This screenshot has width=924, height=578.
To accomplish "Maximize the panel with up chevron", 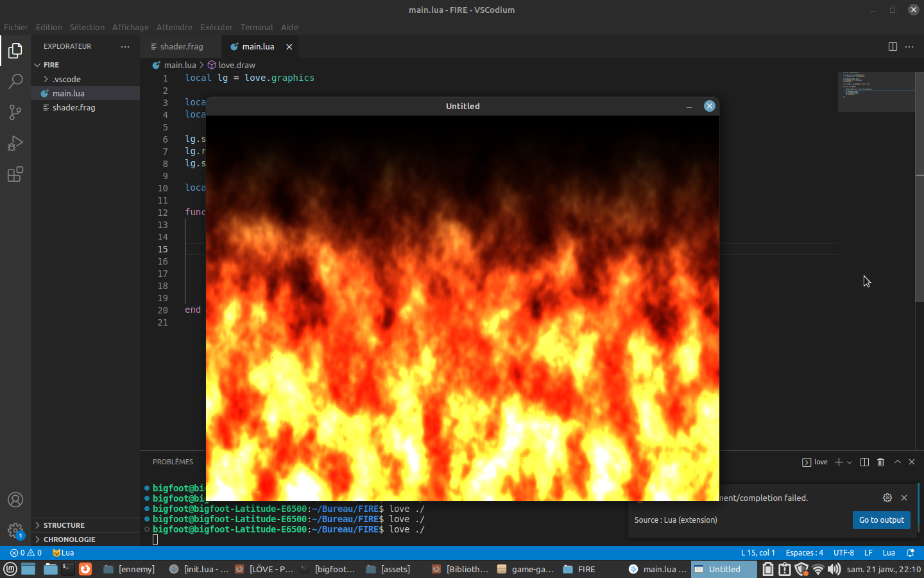I will coord(898,462).
